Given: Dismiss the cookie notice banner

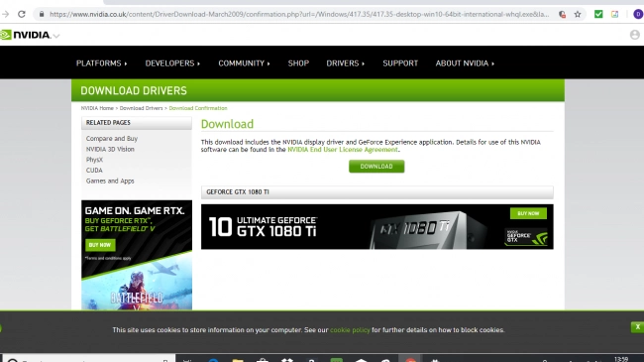Looking at the screenshot, I should tap(637, 327).
